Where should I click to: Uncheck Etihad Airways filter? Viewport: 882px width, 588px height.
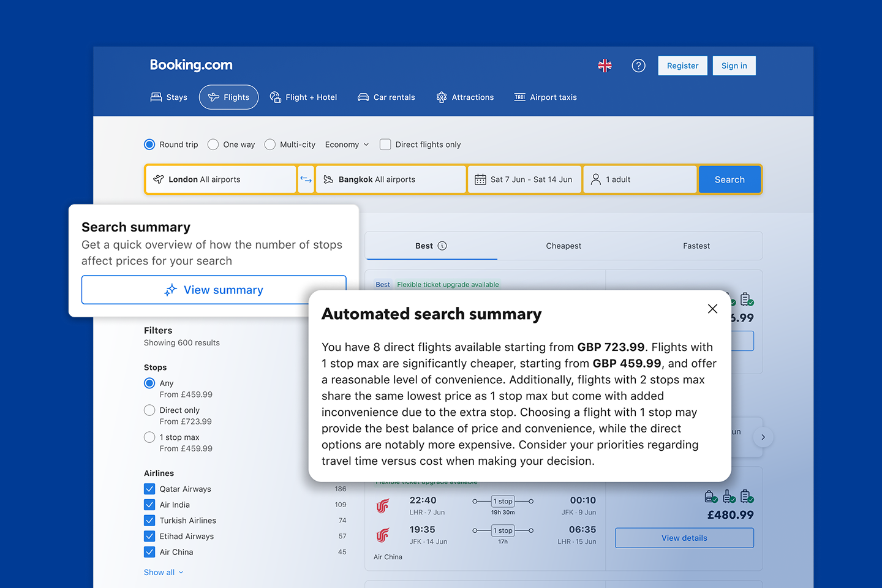click(x=149, y=536)
